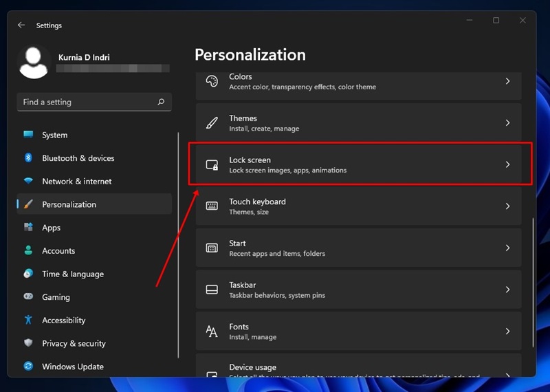Click the Themes brush icon
550x392 pixels.
coord(212,123)
